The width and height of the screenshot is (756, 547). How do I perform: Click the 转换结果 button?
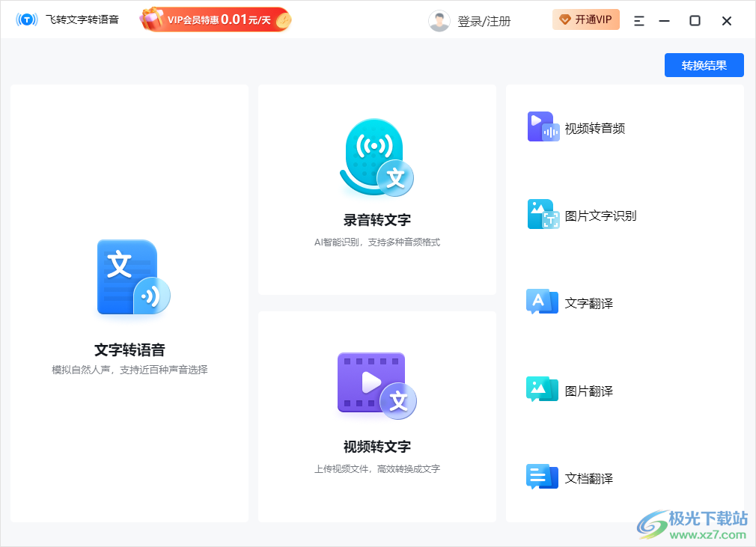click(x=704, y=65)
